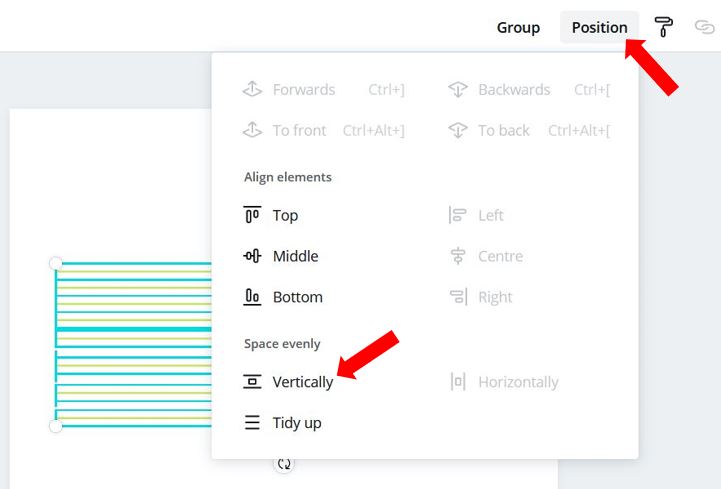This screenshot has width=721, height=489.
Task: Select Top alignment option
Action: (x=285, y=215)
